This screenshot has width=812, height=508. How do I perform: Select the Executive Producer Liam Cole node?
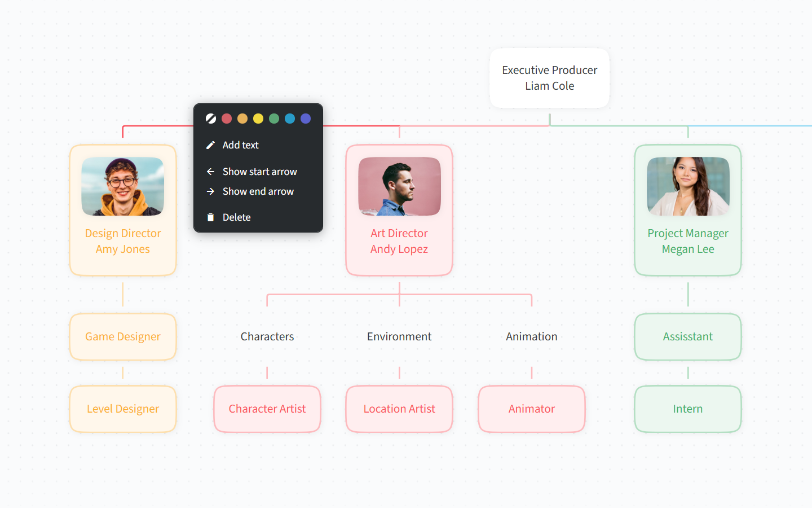pyautogui.click(x=549, y=78)
